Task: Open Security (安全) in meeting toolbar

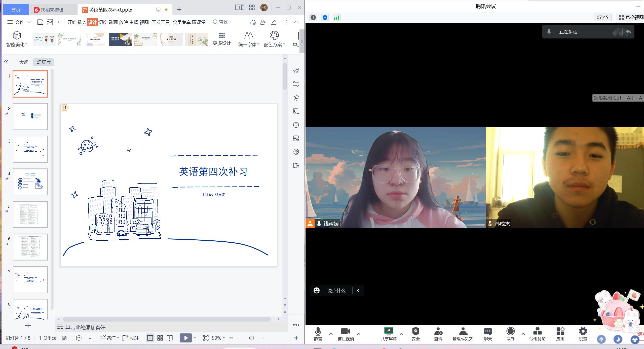Action: pos(415,334)
